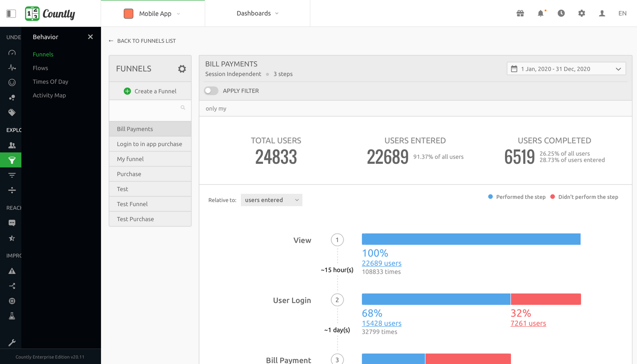Screen dimensions: 637x364
Task: Go to Flows in Behavior menu
Action: 40,68
